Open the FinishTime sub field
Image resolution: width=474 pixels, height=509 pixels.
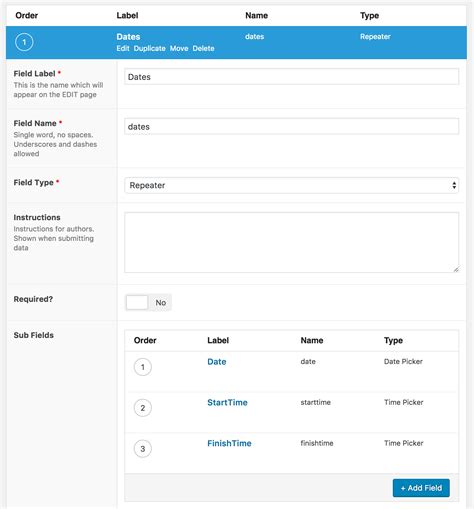229,443
